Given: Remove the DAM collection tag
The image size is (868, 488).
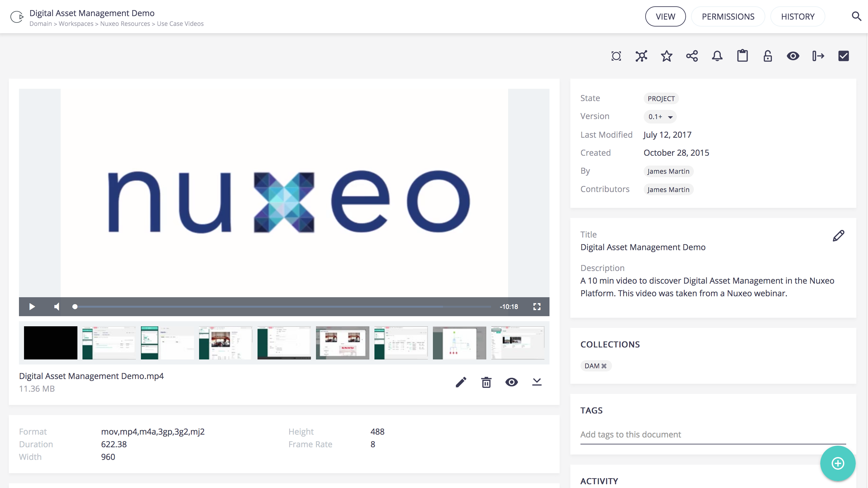Looking at the screenshot, I should click(x=604, y=366).
